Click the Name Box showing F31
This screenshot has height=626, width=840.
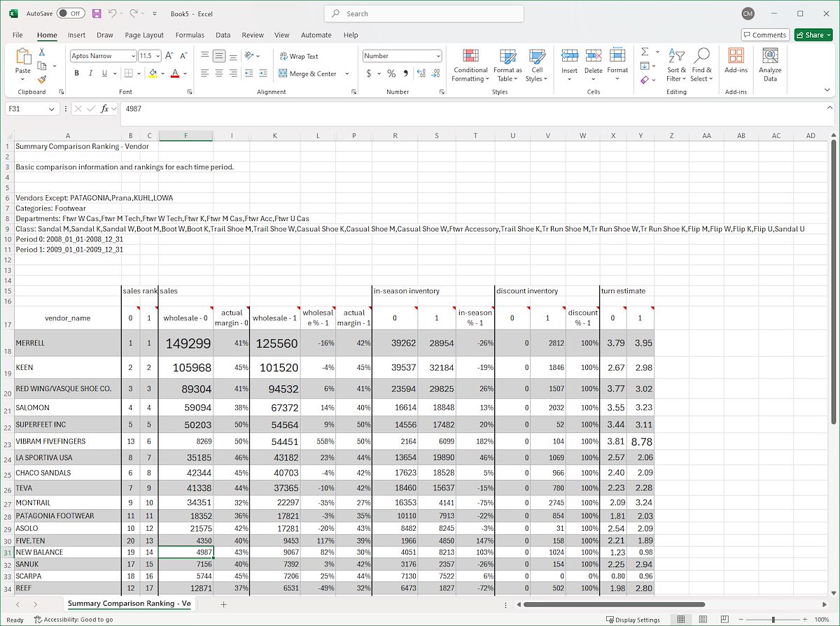coord(32,108)
